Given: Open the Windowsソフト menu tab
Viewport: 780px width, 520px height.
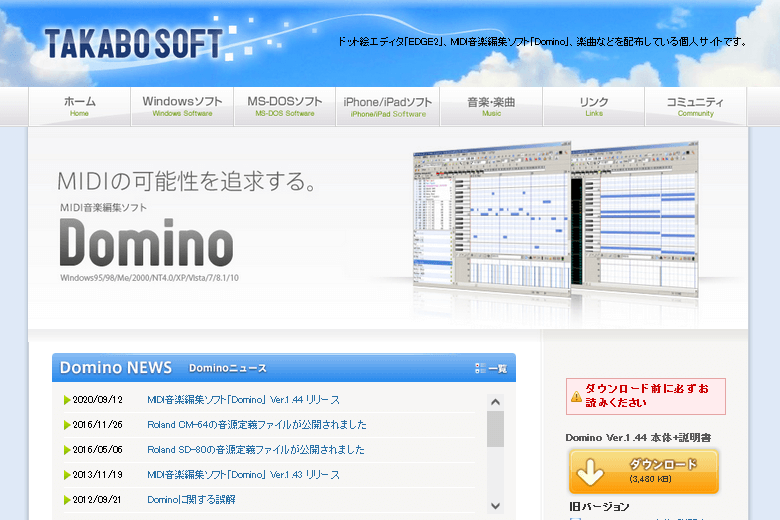Looking at the screenshot, I should coord(182,106).
